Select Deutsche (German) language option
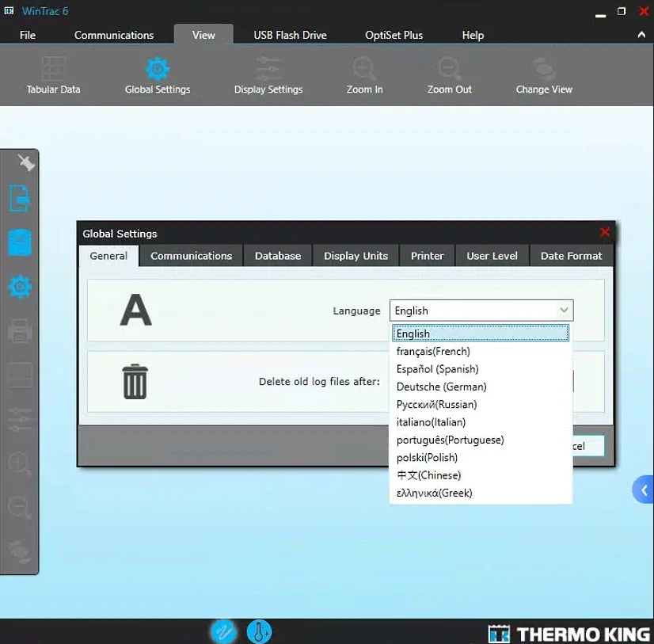Image resolution: width=654 pixels, height=644 pixels. (481, 387)
